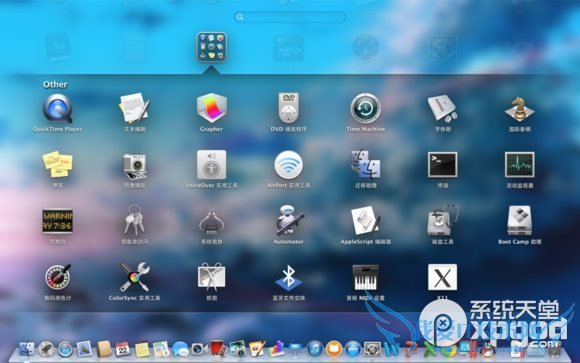
Task: Launch the Grab screenshot scissors app
Action: tap(211, 277)
